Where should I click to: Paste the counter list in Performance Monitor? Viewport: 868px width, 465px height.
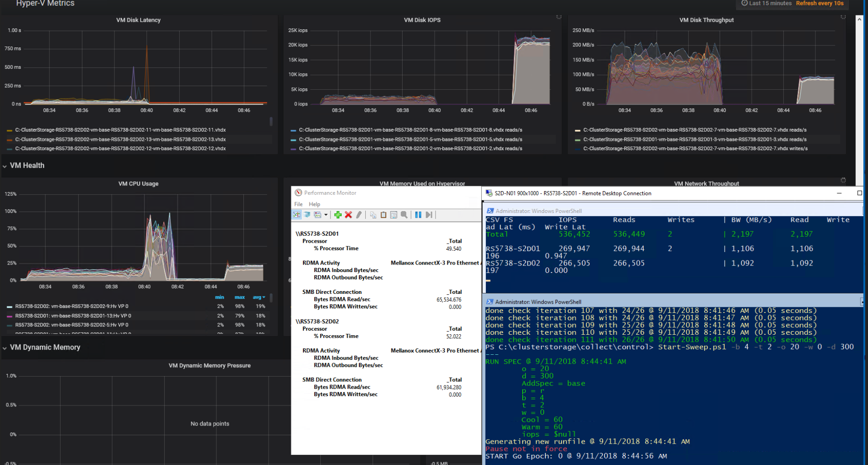click(x=383, y=214)
